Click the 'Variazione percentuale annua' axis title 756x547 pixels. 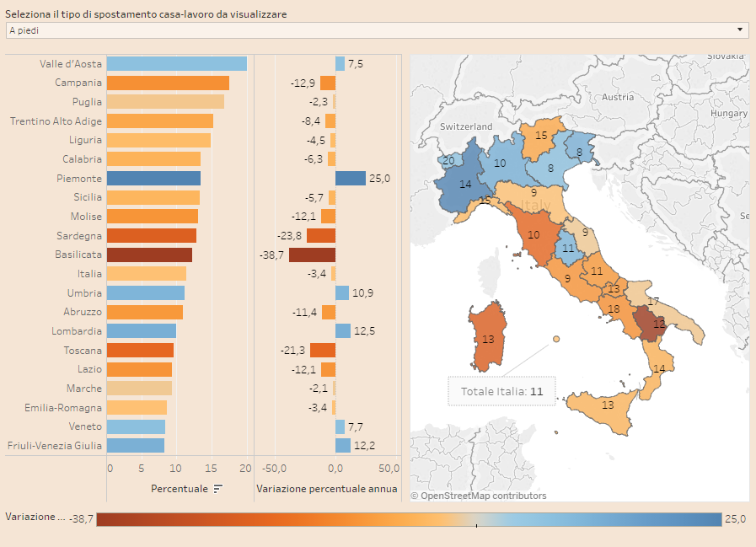(326, 489)
